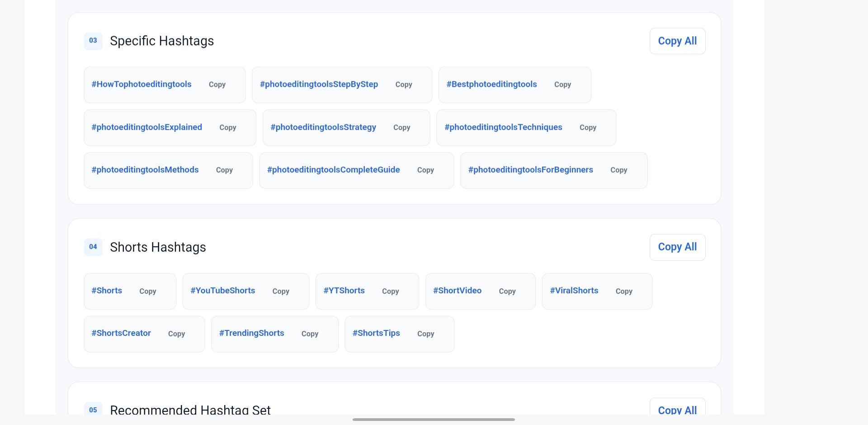The height and width of the screenshot is (425, 868).
Task: Click the 05 section number badge
Action: coord(93,409)
